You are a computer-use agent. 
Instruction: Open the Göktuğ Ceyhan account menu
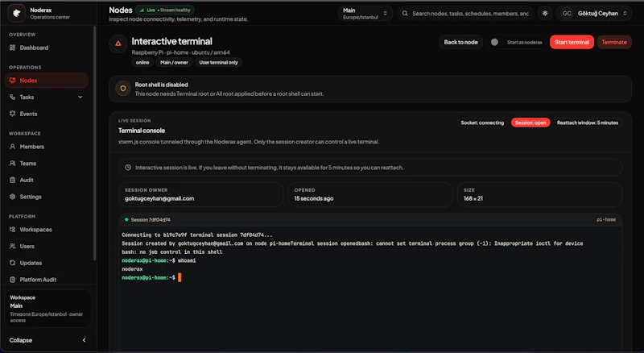pyautogui.click(x=594, y=13)
